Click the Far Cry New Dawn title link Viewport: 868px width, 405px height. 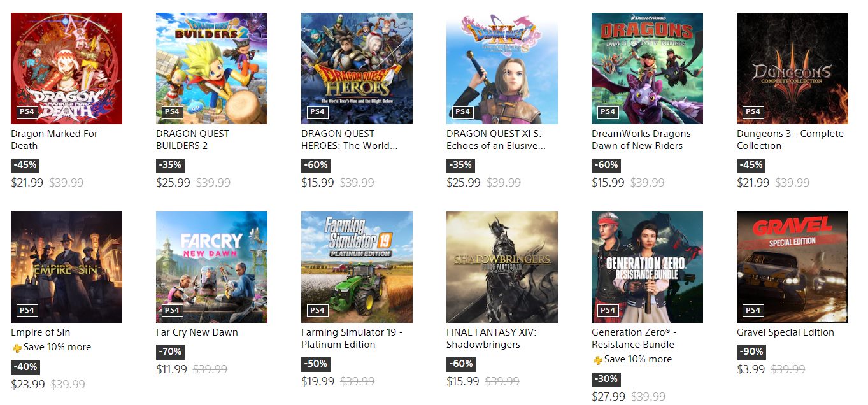pyautogui.click(x=197, y=332)
